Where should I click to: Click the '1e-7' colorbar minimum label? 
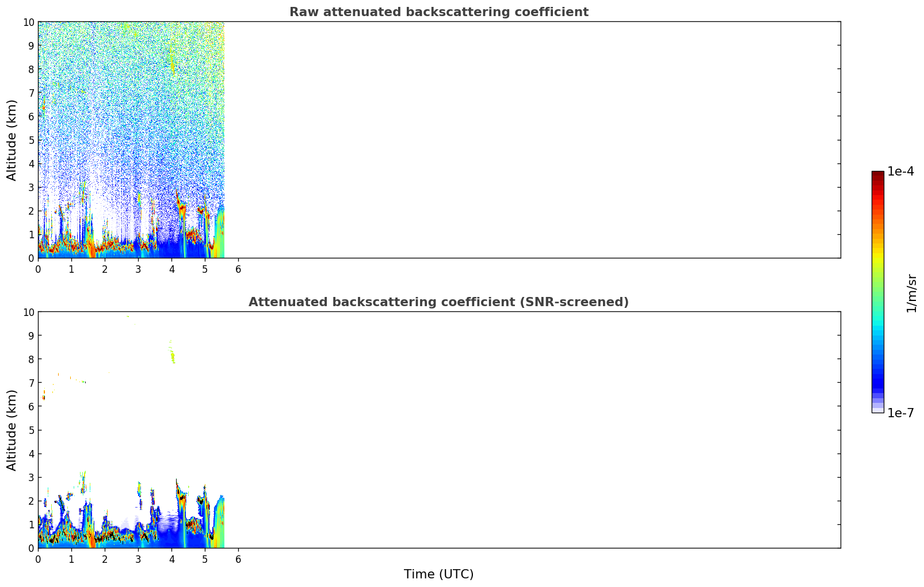(900, 413)
